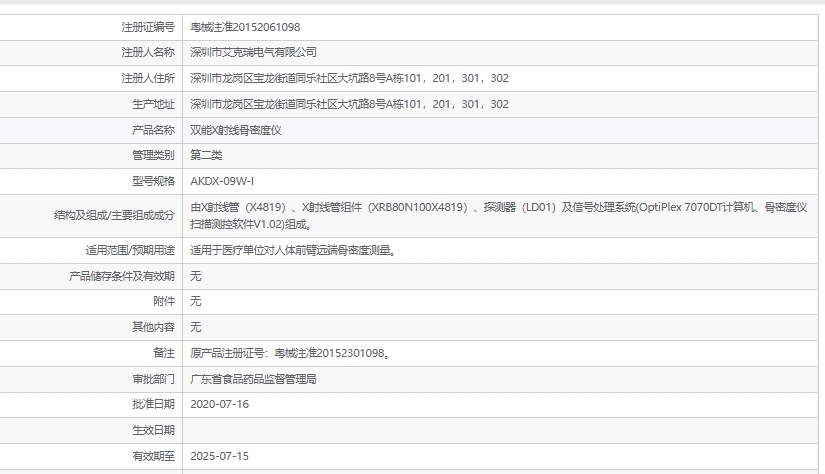Click the 批准日期 label

point(153,405)
